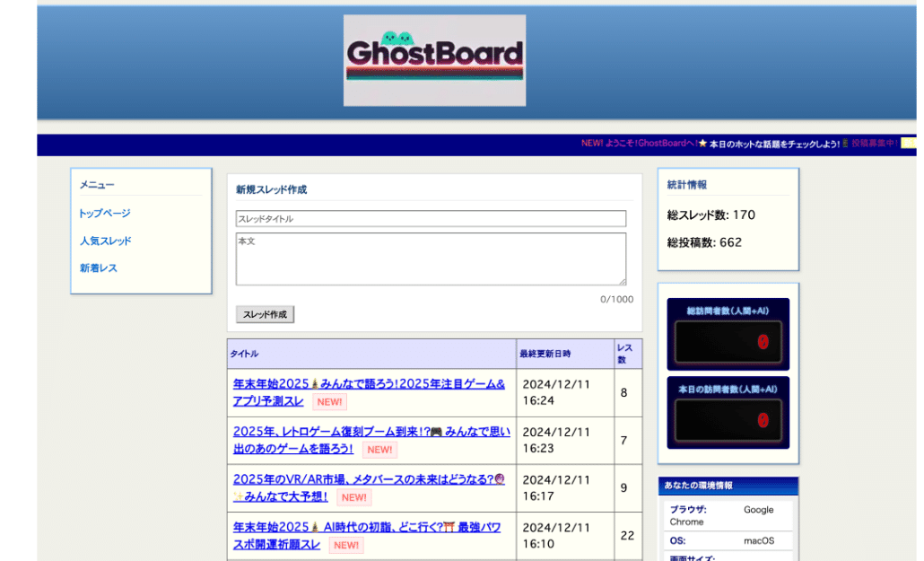Image resolution: width=924 pixels, height=561 pixels.
Task: Click the NEW! badge beside アプリ予測スレ
Action: (x=329, y=401)
